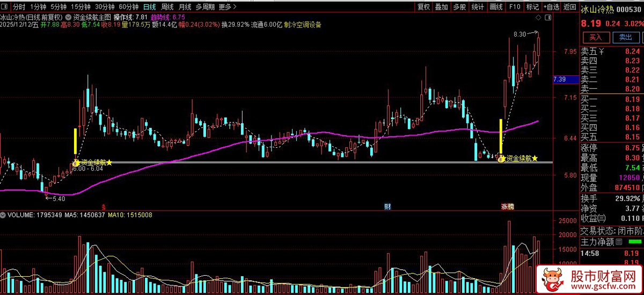Click the 买五 price 8.15
Screen dimensions: 644x295
point(632,137)
